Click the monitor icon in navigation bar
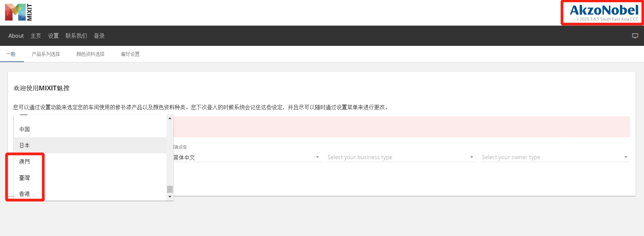The height and width of the screenshot is (236, 644). [635, 36]
